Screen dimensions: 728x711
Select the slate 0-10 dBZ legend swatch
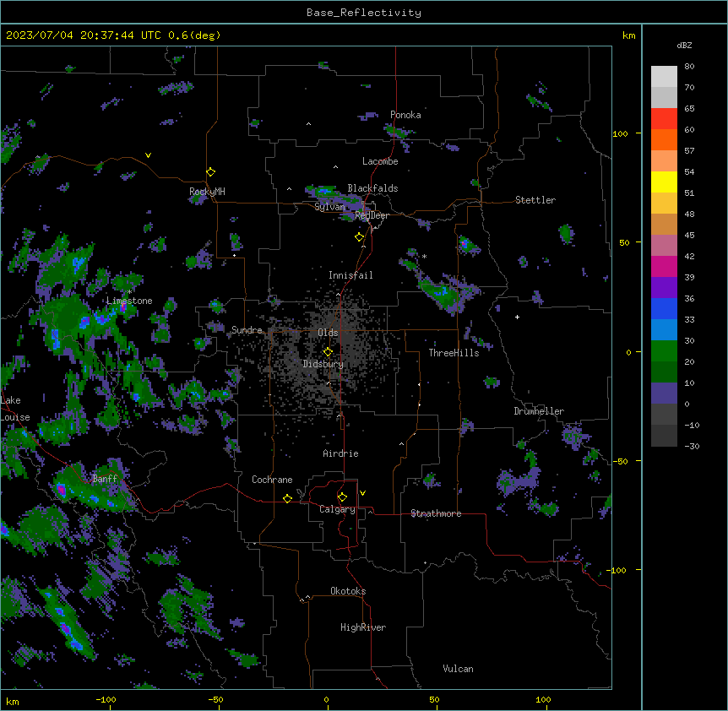(x=664, y=393)
